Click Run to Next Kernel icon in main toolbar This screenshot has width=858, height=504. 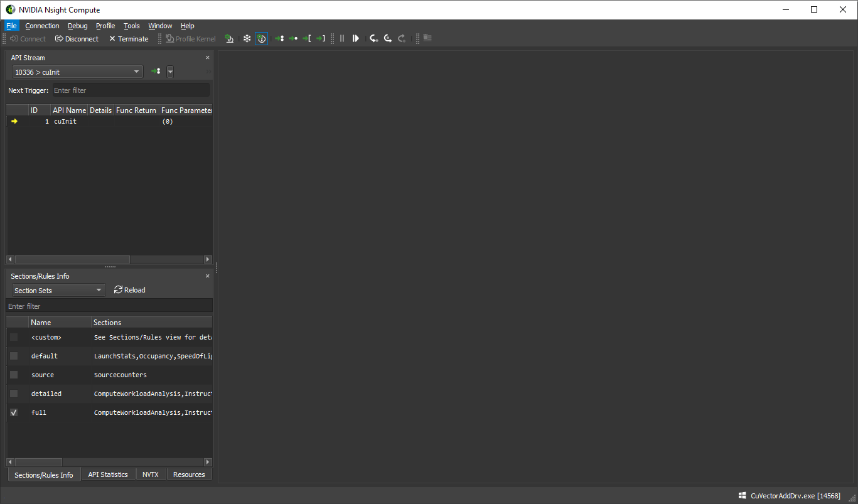279,39
